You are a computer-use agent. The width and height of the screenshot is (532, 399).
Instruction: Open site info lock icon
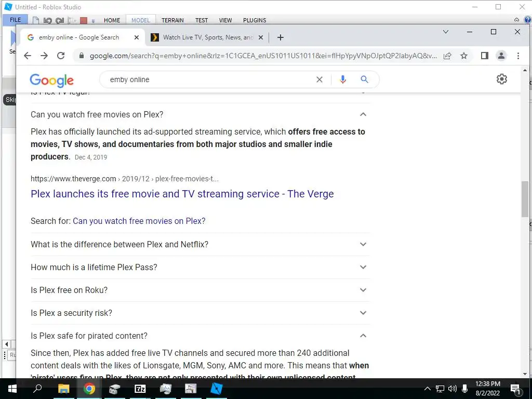82,56
